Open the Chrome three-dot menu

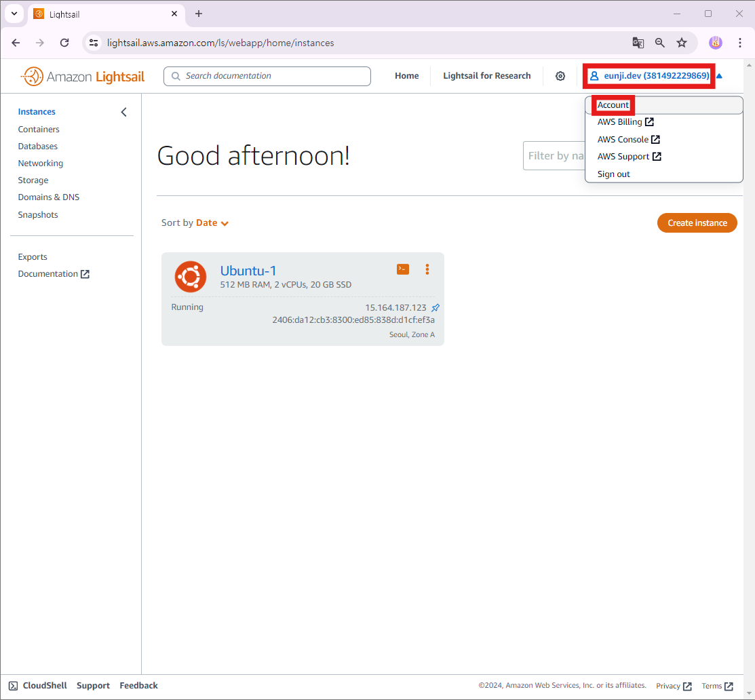pos(740,43)
